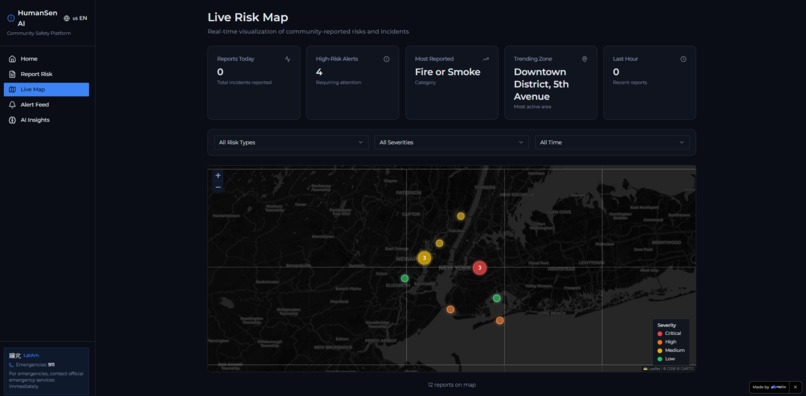Click the location pin icon in Trending Zone

point(584,59)
